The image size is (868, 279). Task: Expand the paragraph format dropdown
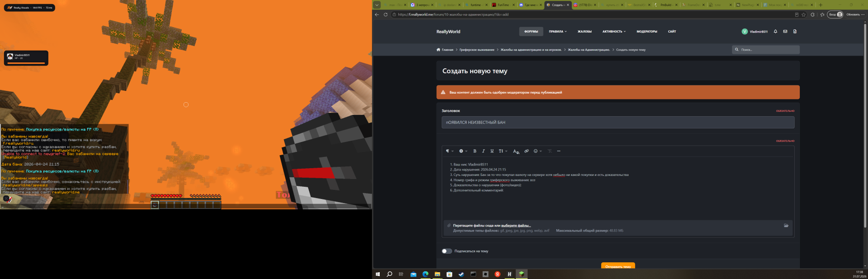tap(449, 151)
